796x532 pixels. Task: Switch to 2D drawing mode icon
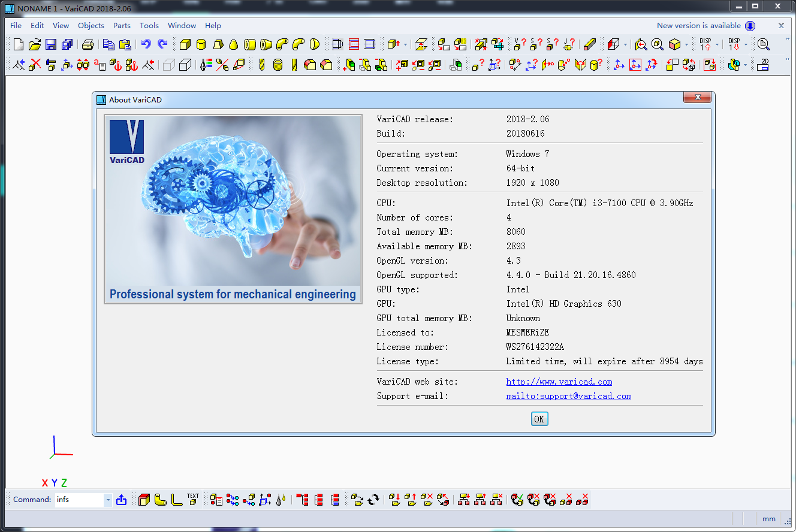tap(762, 64)
